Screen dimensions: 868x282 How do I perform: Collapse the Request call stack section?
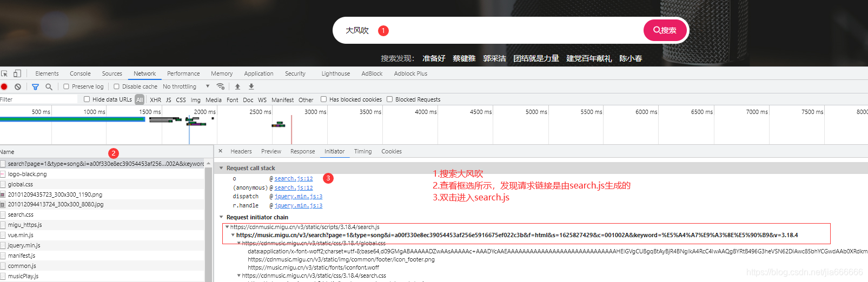coord(221,168)
